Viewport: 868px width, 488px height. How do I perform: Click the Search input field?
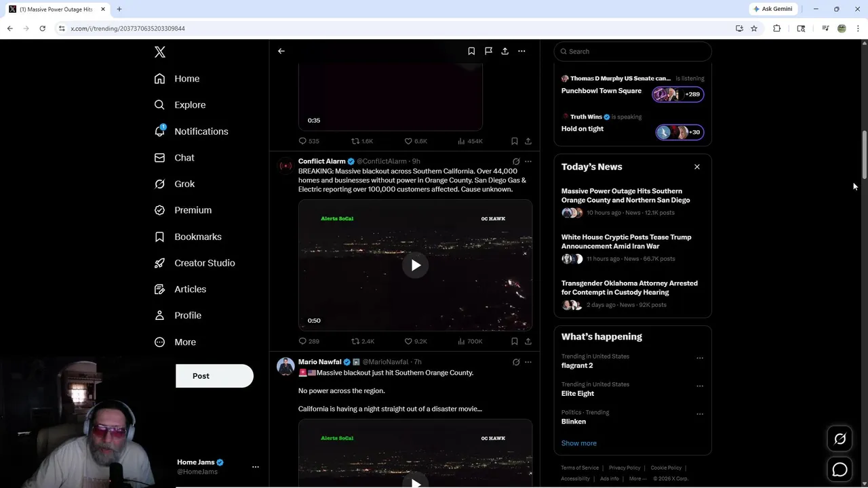pyautogui.click(x=633, y=52)
